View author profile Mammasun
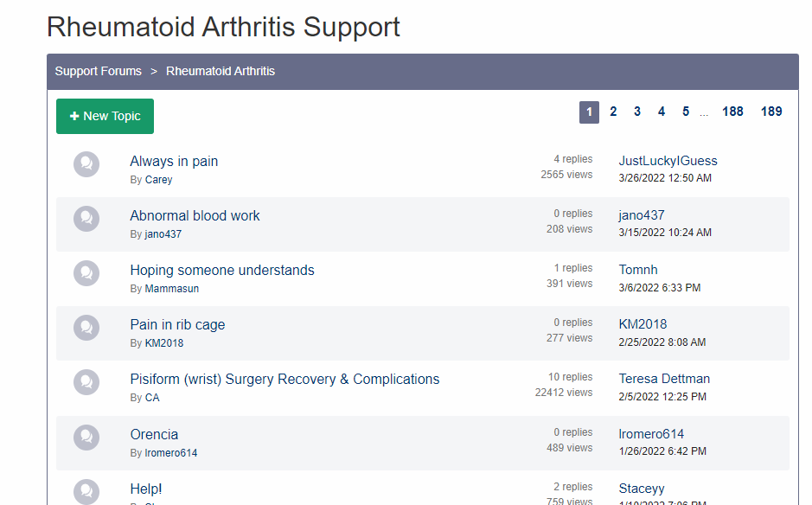Screen dimensions: 812x505 171,289
